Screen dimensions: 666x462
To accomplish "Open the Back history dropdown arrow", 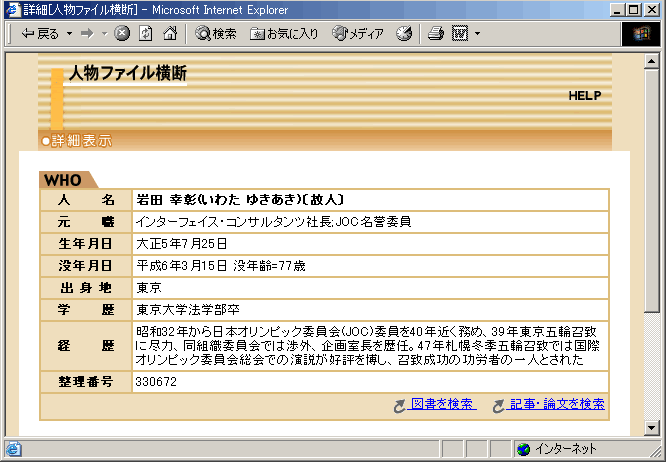I will pyautogui.click(x=69, y=33).
